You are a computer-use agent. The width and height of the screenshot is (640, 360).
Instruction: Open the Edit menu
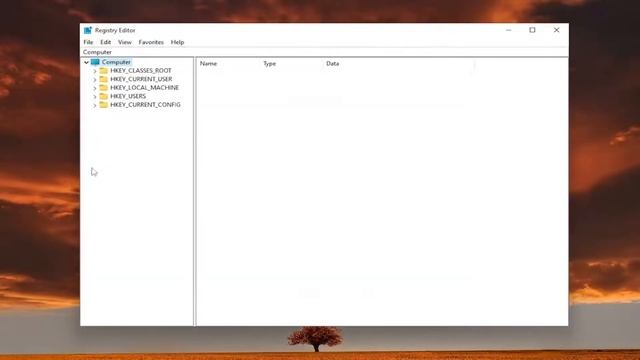pyautogui.click(x=106, y=42)
